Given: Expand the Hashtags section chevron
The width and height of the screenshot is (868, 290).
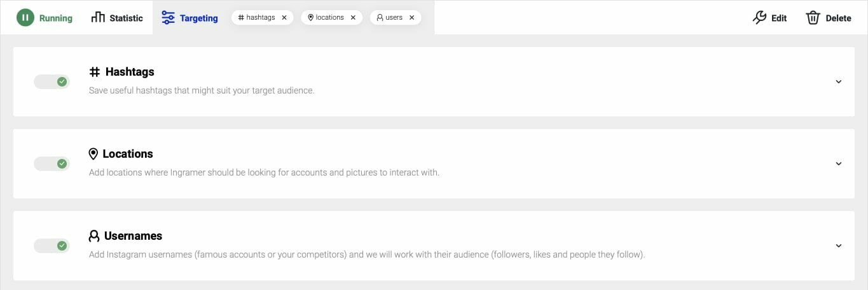Looking at the screenshot, I should pyautogui.click(x=838, y=81).
